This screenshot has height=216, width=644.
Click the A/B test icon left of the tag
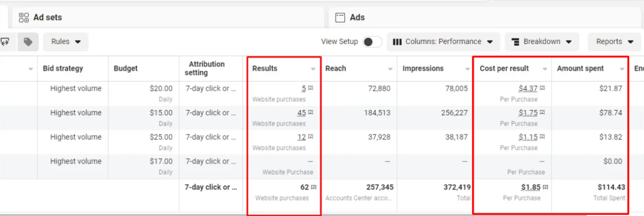[5, 42]
